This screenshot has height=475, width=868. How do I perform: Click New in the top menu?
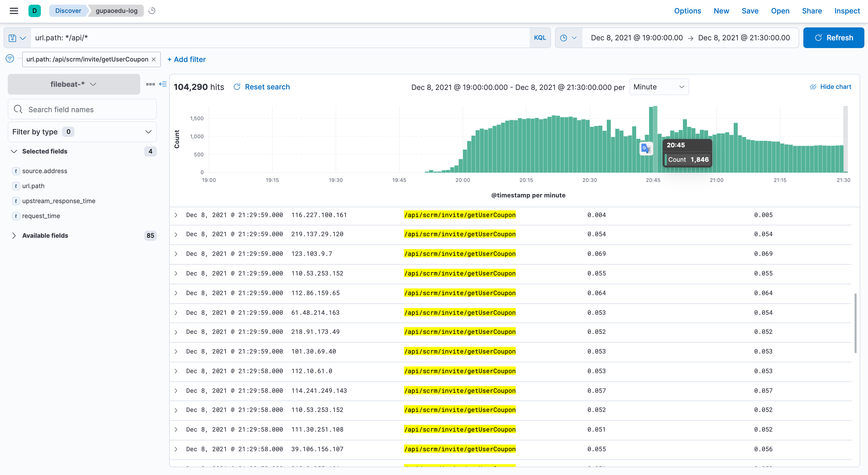point(721,11)
